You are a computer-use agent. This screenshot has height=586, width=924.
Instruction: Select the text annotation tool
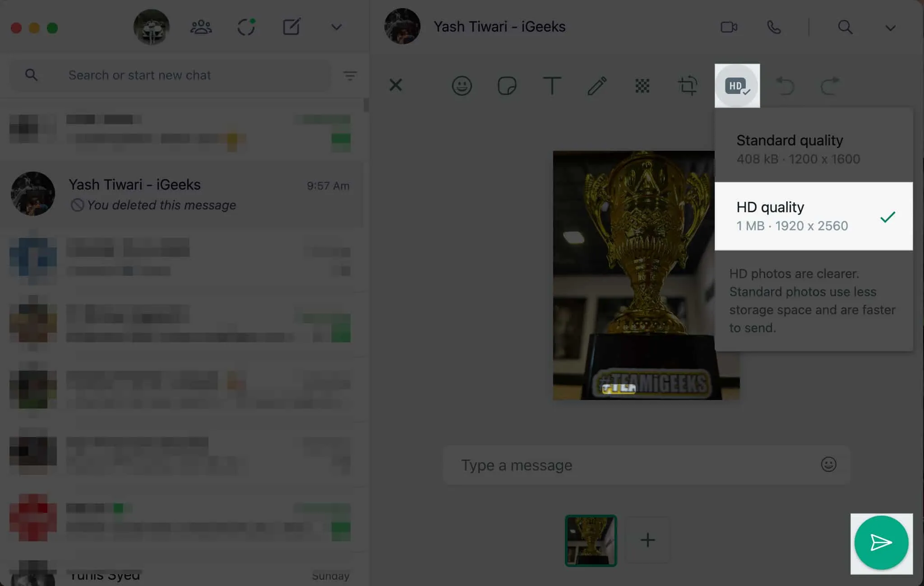pyautogui.click(x=552, y=85)
